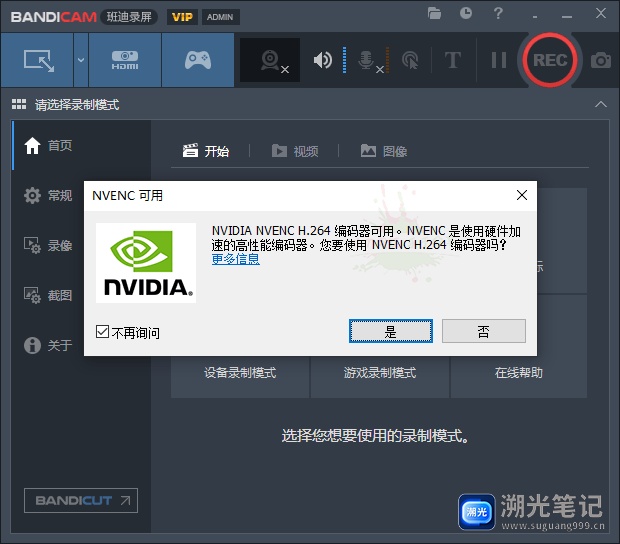
Task: Choose 游戏录制模式 tile
Action: coord(380,372)
